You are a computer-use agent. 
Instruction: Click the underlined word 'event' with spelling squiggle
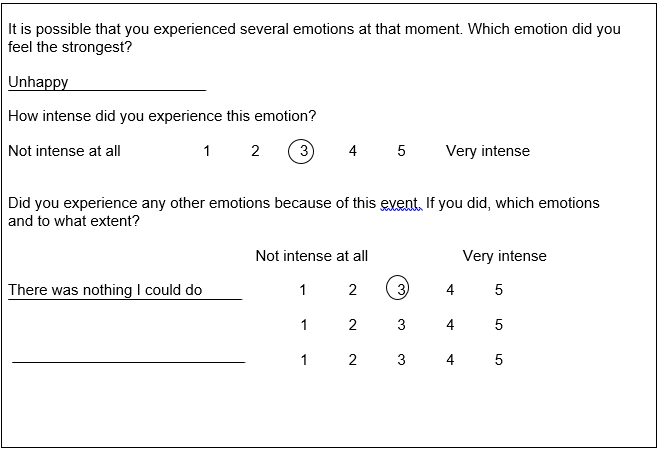point(401,203)
